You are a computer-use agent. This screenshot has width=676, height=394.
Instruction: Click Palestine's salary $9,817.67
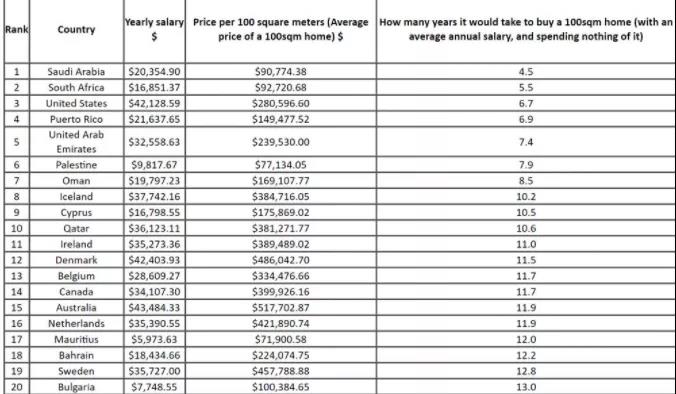154,165
